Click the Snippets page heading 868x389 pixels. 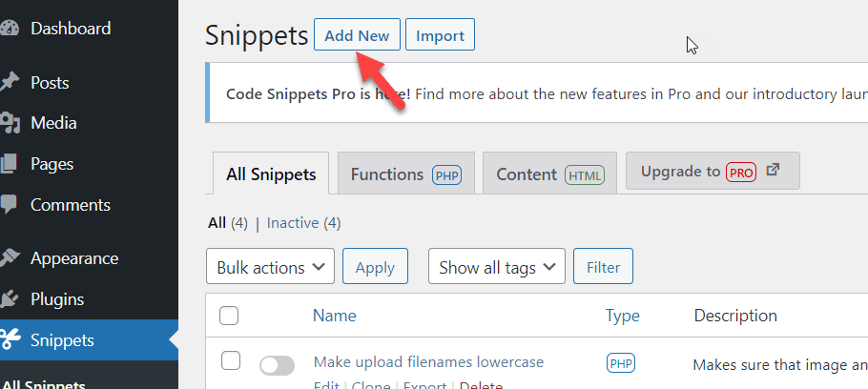pyautogui.click(x=257, y=35)
